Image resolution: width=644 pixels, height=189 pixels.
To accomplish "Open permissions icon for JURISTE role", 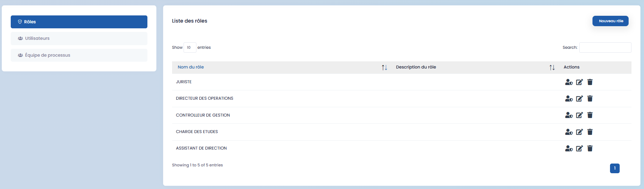I will [569, 82].
